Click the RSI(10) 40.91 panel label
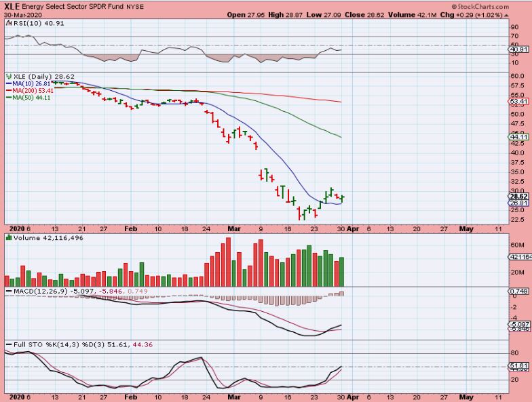Screen dimensions: 532x402 pyautogui.click(x=39, y=23)
